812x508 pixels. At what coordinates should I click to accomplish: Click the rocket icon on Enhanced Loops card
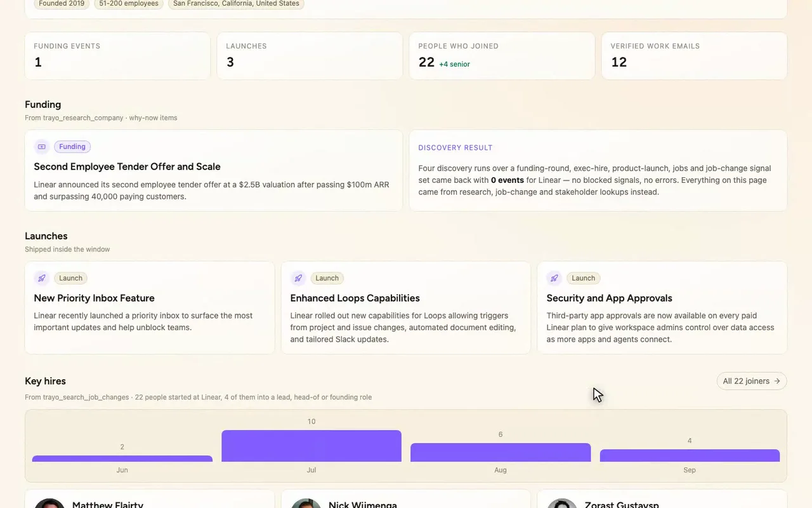298,278
